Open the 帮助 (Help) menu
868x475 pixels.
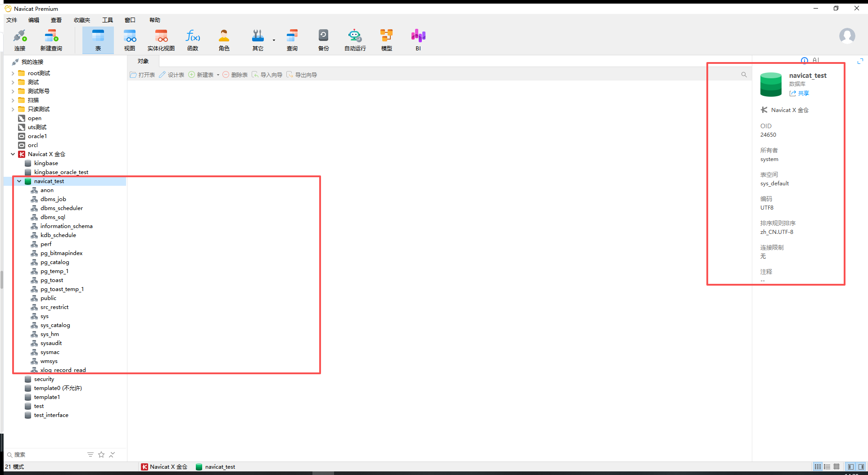[x=155, y=20]
